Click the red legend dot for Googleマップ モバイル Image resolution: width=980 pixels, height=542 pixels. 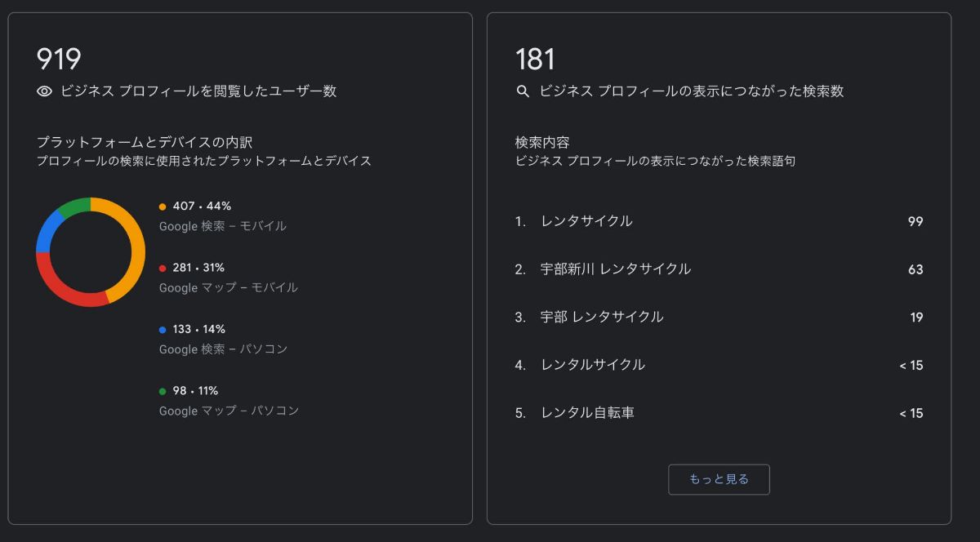pos(163,268)
